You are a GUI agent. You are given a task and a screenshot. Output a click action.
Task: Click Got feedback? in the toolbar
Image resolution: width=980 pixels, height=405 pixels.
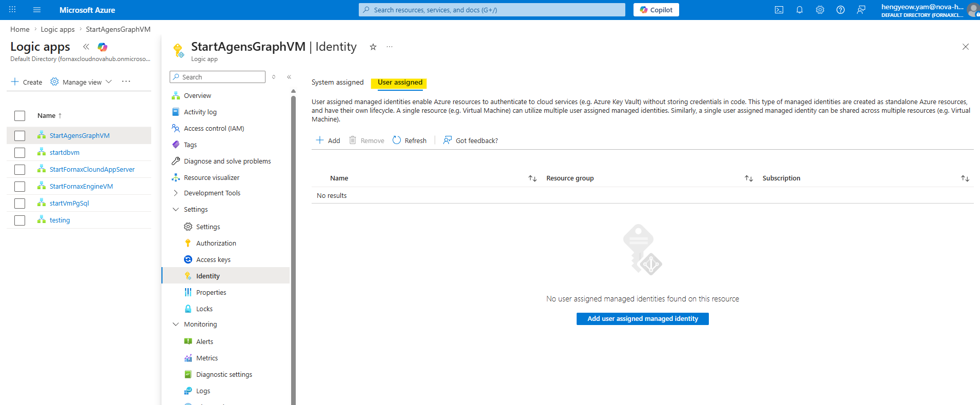471,140
